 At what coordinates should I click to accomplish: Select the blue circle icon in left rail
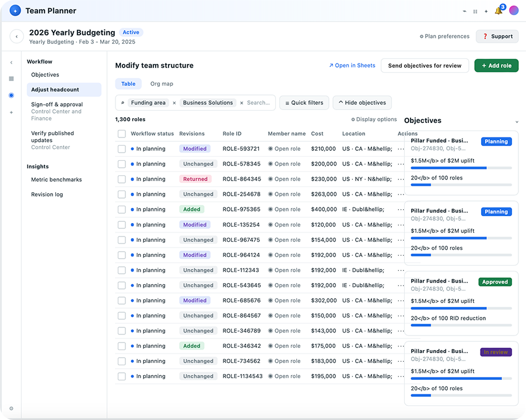(x=12, y=95)
